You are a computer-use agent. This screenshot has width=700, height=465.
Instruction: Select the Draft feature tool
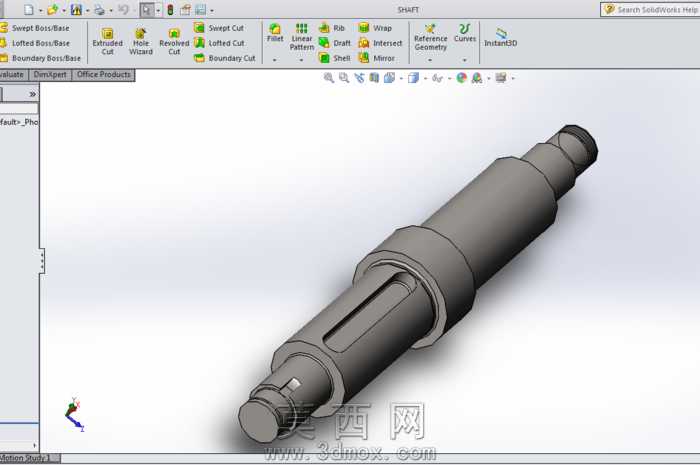point(334,43)
